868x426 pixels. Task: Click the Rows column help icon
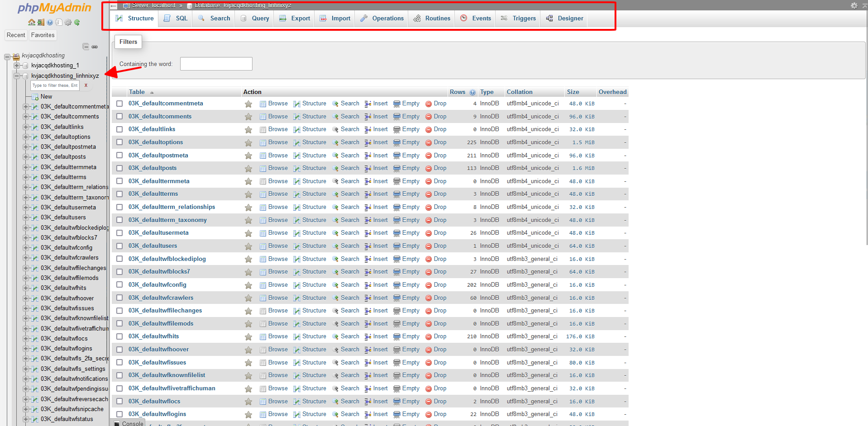click(472, 92)
